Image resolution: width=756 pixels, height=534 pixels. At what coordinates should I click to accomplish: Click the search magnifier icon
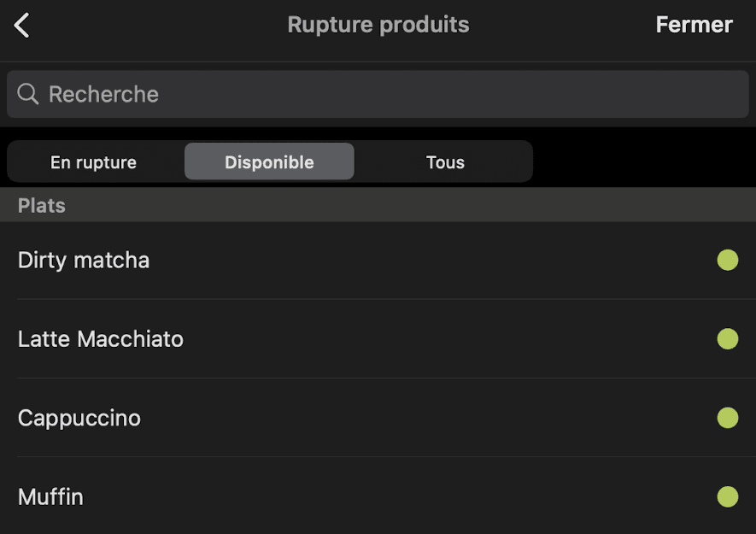(27, 94)
